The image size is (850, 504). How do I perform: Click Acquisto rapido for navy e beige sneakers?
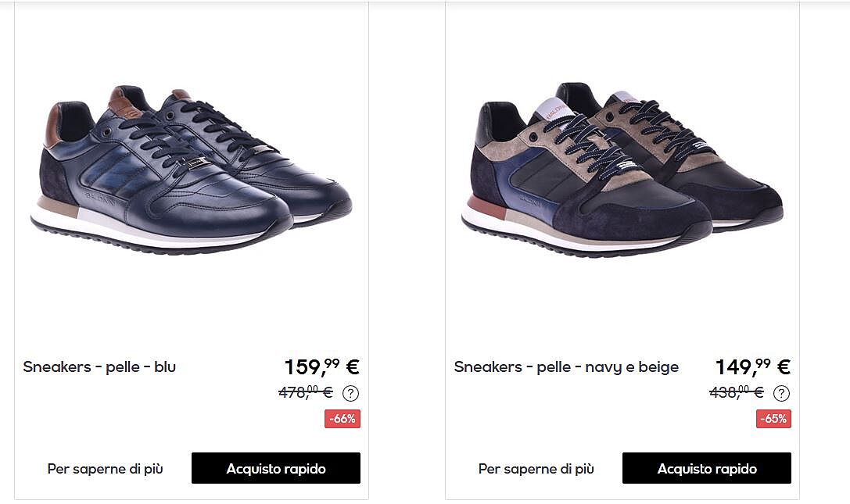[707, 468]
